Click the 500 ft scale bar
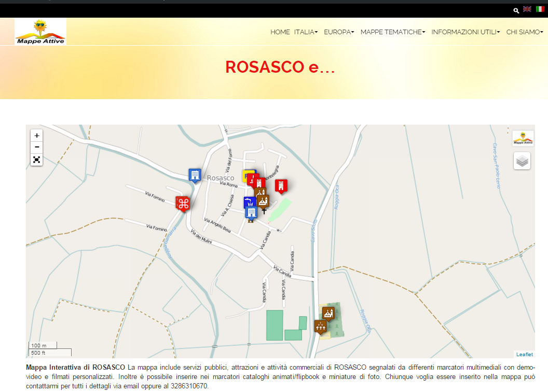This screenshot has width=548, height=392. pos(50,353)
